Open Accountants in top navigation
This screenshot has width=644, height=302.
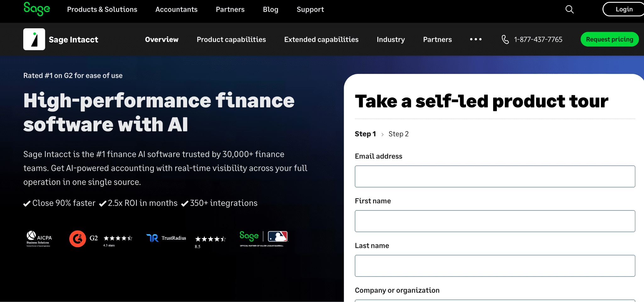pos(176,9)
